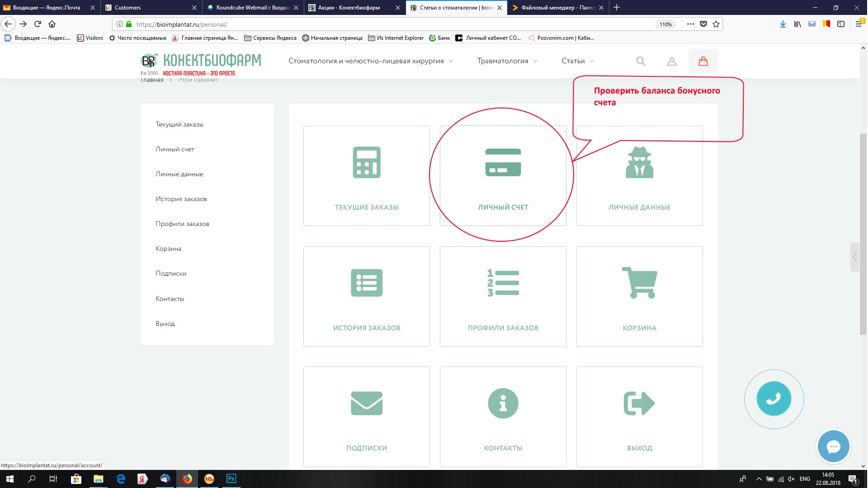Click the Личные данные sidebar link
868x488 pixels.
[179, 174]
